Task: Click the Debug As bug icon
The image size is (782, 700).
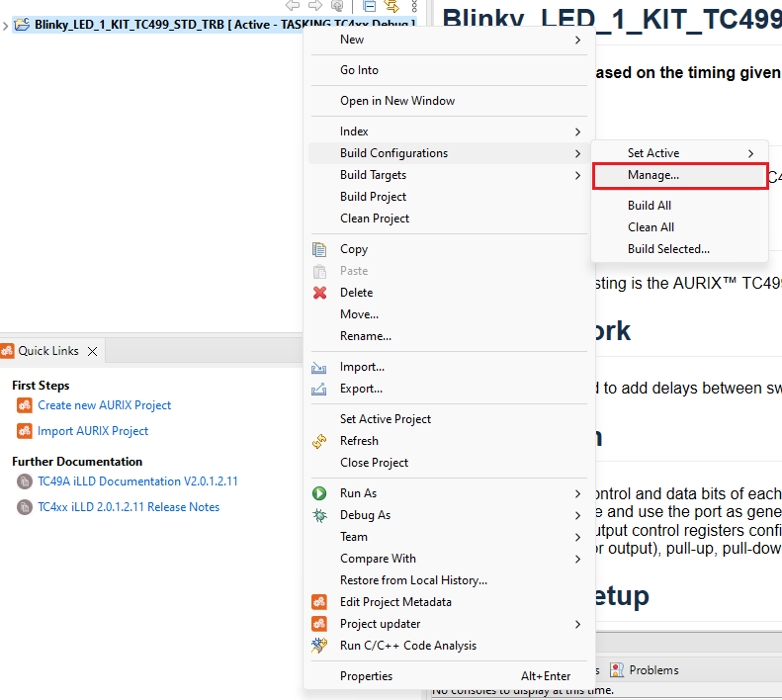Action: 319,515
